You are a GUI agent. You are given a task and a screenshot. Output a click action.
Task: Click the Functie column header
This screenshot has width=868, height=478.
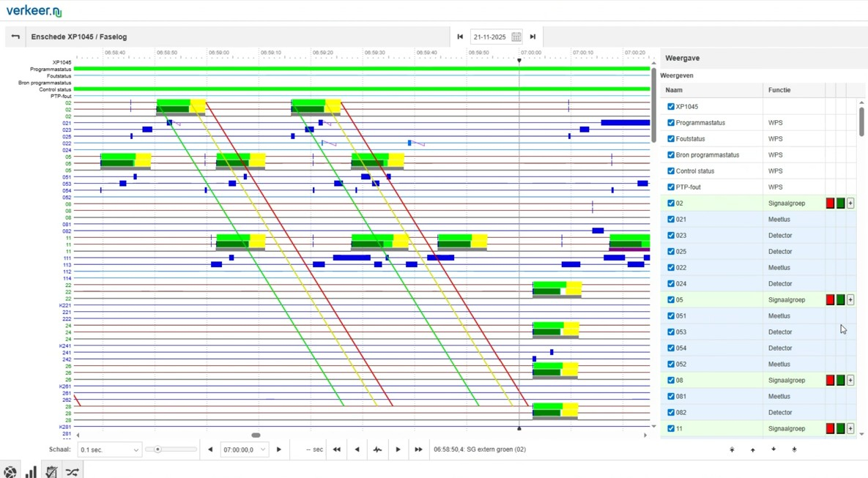coord(779,90)
